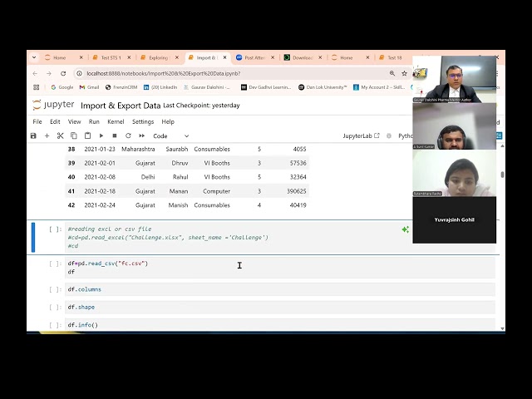532x399 pixels.
Task: Click the notebook title Import & Export Data
Action: (121, 106)
